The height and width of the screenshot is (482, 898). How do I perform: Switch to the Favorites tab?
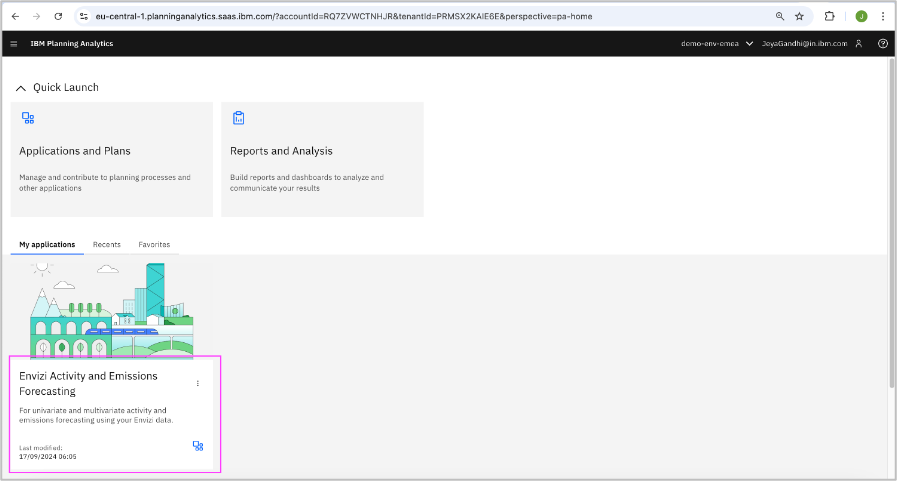click(x=154, y=244)
